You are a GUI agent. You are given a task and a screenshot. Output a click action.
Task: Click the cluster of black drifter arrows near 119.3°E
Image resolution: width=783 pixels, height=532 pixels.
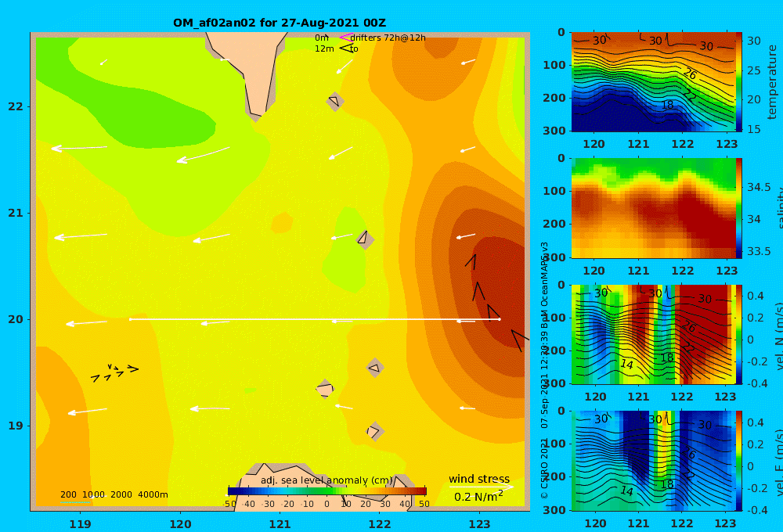114,372
